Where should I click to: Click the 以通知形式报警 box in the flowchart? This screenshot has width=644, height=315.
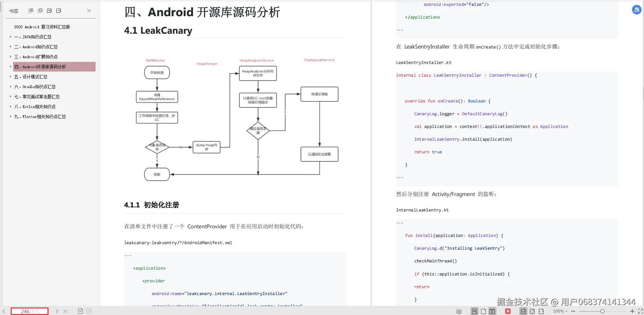(x=319, y=154)
